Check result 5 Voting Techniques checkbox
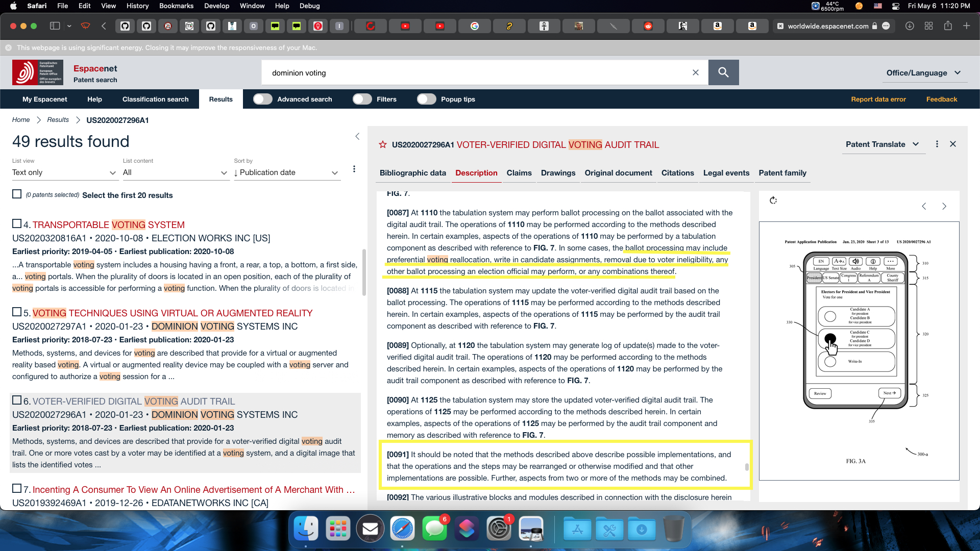Screen dimensions: 980x551 point(17,312)
